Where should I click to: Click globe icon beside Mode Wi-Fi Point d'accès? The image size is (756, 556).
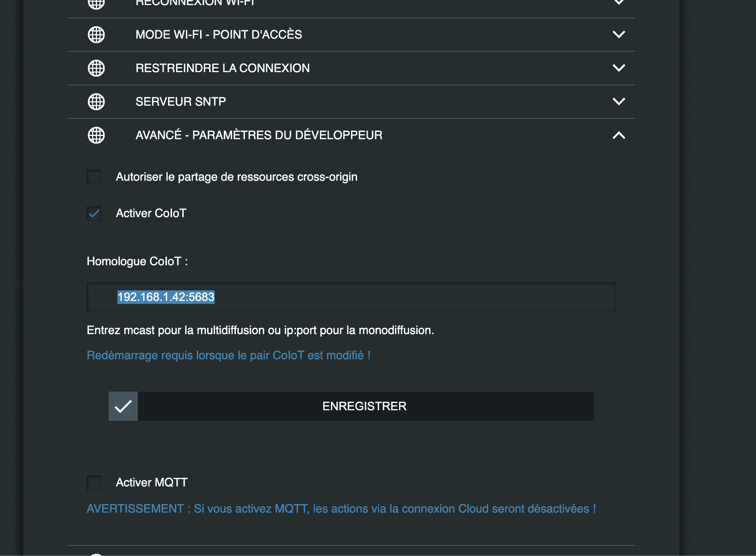tap(96, 35)
